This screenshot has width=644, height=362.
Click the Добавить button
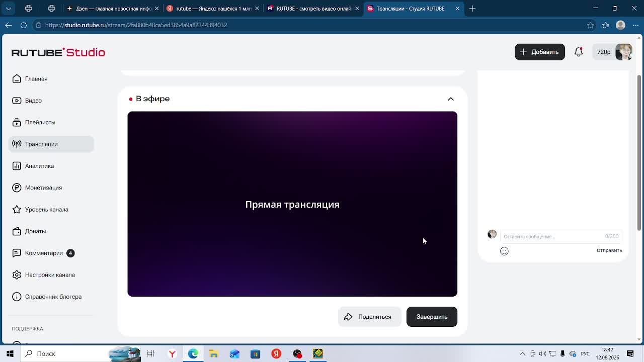tap(540, 52)
